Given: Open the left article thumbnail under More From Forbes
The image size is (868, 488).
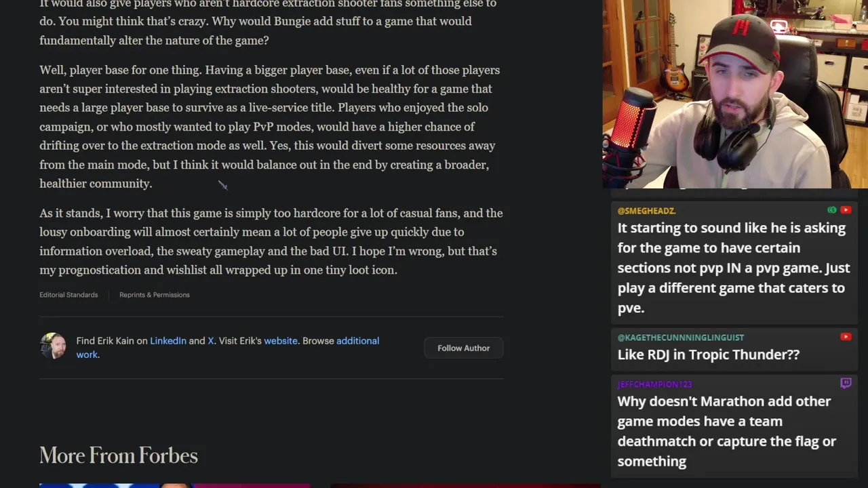Looking at the screenshot, I should pos(174,485).
